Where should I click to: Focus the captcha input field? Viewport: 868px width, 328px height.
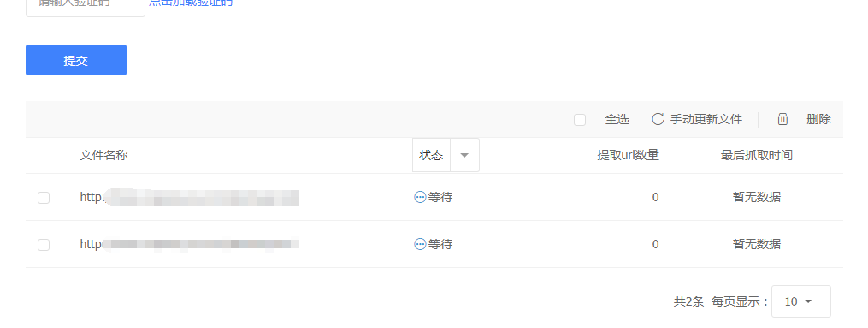[86, 7]
